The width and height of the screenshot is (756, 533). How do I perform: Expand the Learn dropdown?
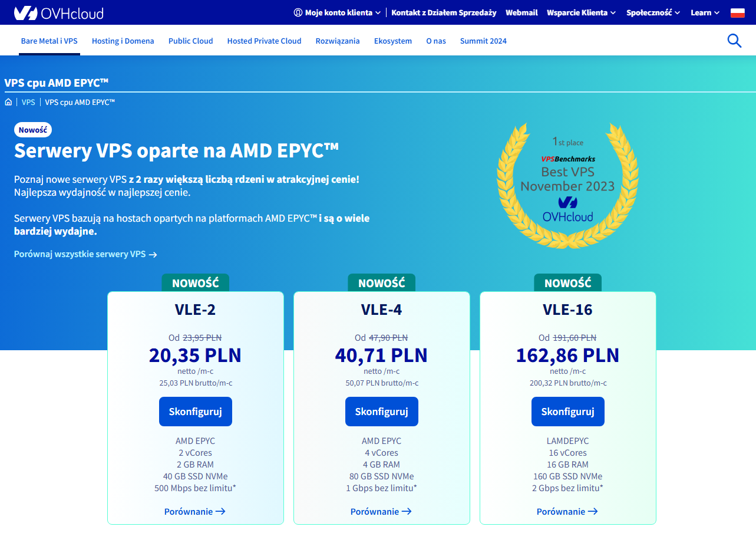705,12
